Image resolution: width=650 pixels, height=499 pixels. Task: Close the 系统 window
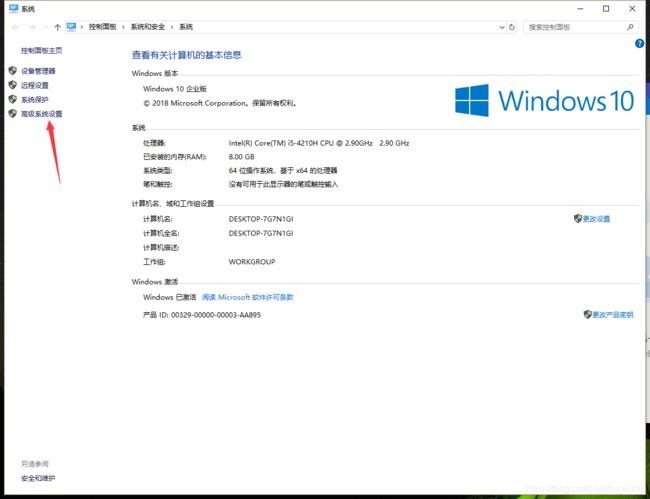pos(632,9)
